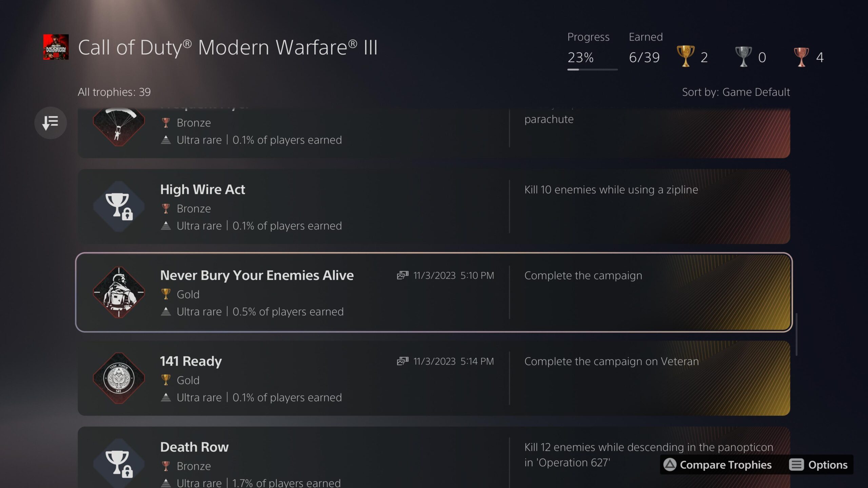The width and height of the screenshot is (868, 488).
Task: Select the 141 Ready trophy title
Action: coord(191,361)
